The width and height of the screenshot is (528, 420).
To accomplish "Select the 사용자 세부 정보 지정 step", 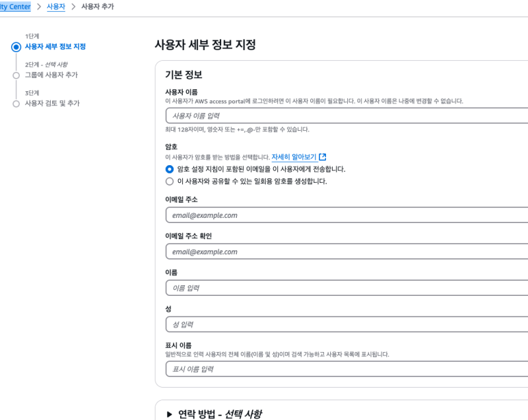I will [55, 47].
